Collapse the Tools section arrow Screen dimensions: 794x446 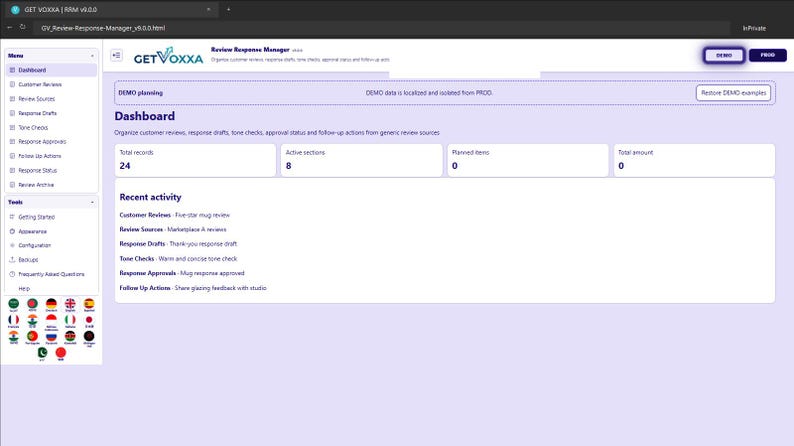click(92, 202)
